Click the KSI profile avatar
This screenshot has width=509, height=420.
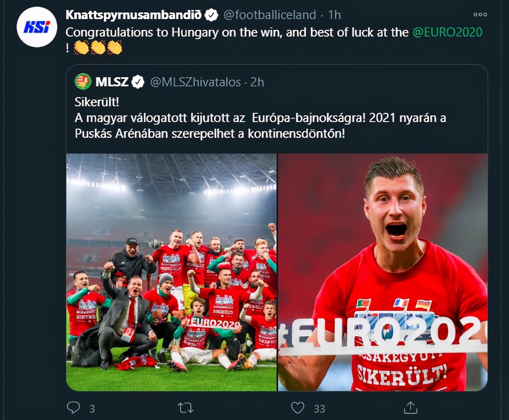point(37,27)
